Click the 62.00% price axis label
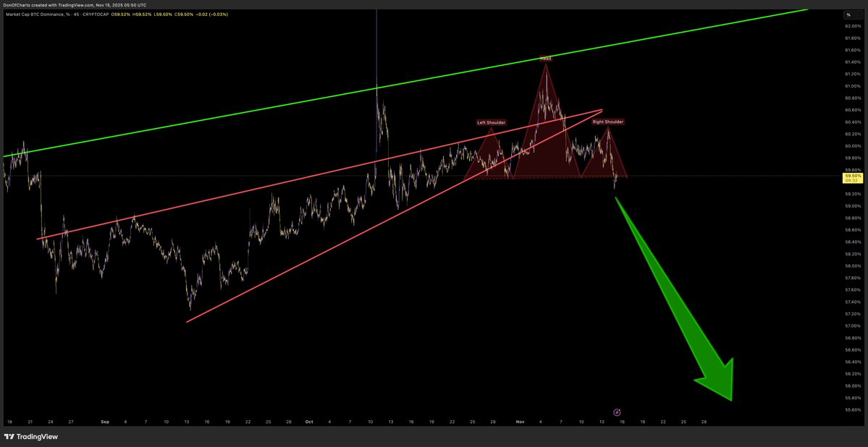Viewport: 868px width, 447px height. [853, 26]
